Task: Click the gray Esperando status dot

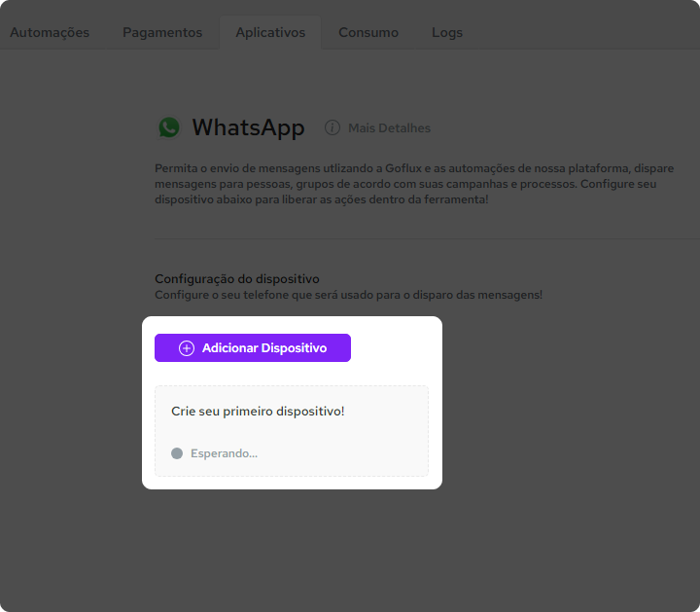Action: point(177,453)
